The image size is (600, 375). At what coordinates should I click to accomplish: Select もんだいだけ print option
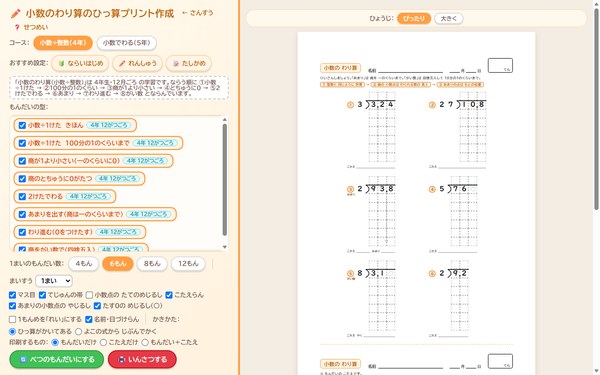55,342
